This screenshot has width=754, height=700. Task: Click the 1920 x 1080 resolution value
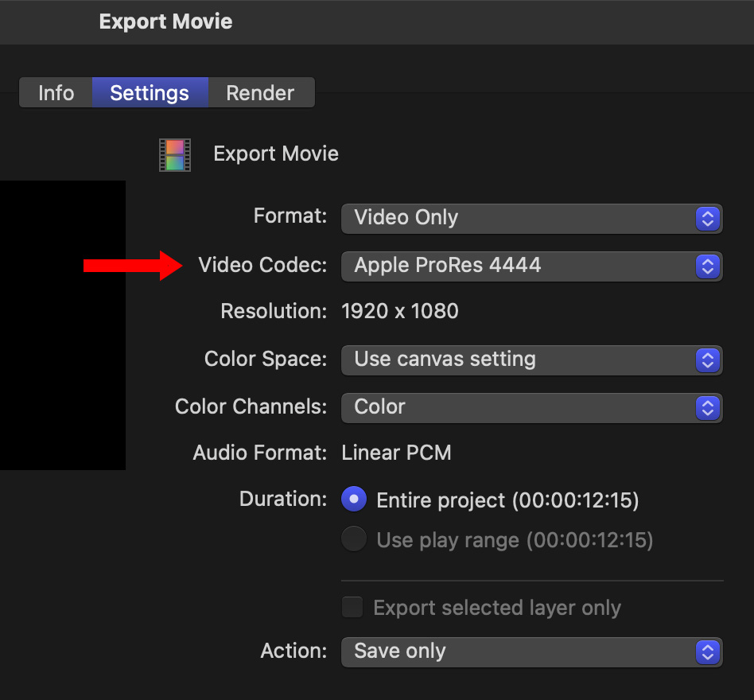pyautogui.click(x=400, y=311)
